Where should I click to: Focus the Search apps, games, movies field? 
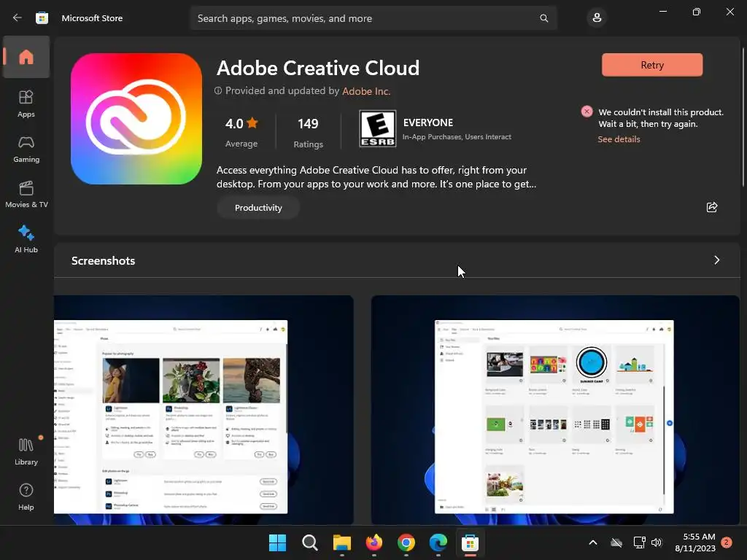(x=373, y=18)
